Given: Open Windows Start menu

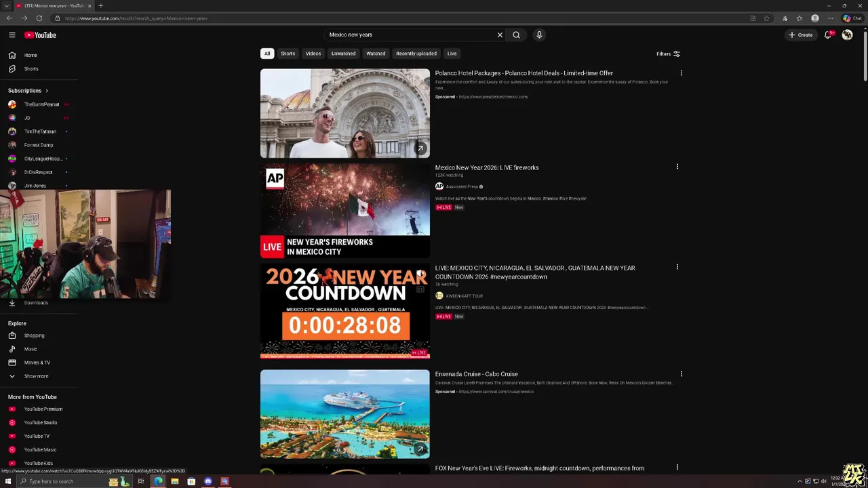Looking at the screenshot, I should tap(8, 481).
